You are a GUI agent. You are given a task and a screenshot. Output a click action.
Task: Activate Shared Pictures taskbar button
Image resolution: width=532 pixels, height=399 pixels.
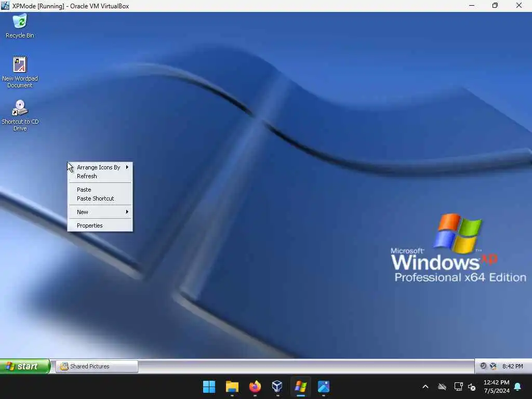click(97, 366)
